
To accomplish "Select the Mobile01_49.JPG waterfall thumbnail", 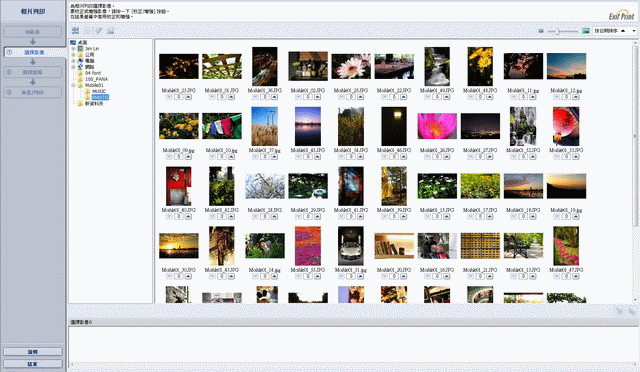I will pos(437,67).
